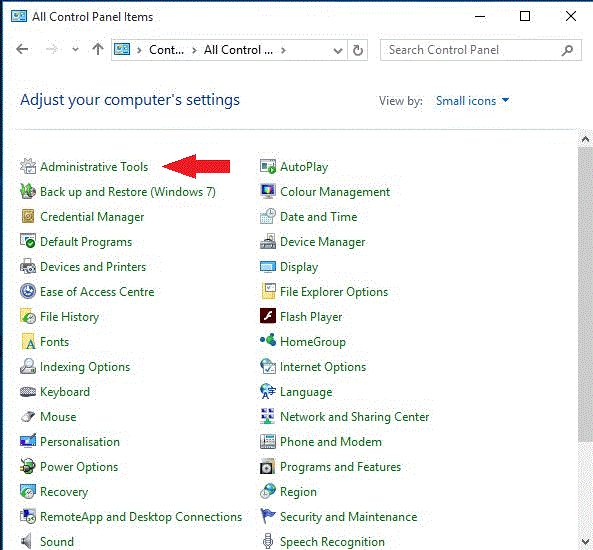Open the Power Options text link
593x550 pixels.
(x=79, y=467)
